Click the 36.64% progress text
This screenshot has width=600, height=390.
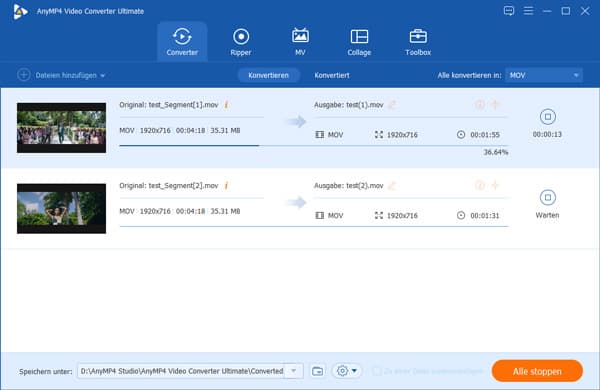pos(496,152)
